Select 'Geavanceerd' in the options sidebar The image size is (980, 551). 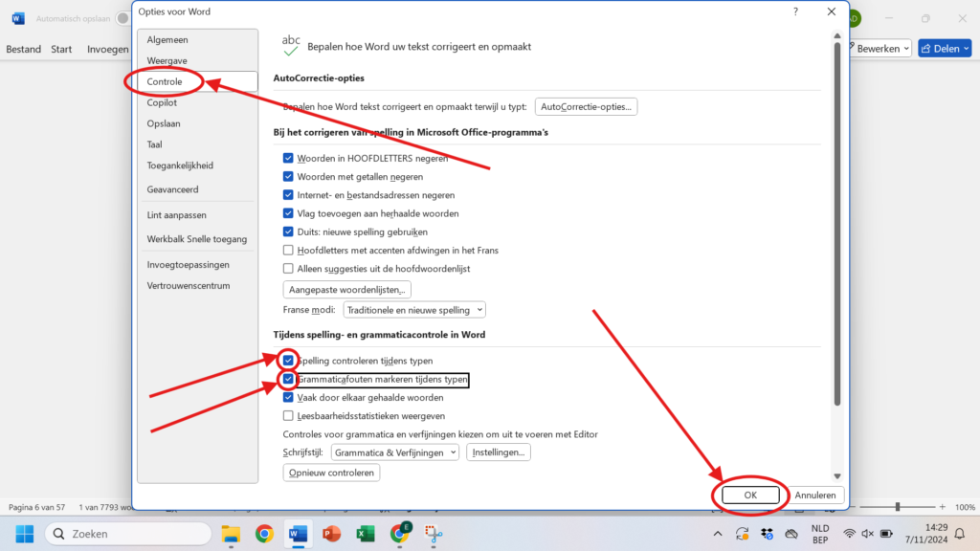pyautogui.click(x=172, y=189)
